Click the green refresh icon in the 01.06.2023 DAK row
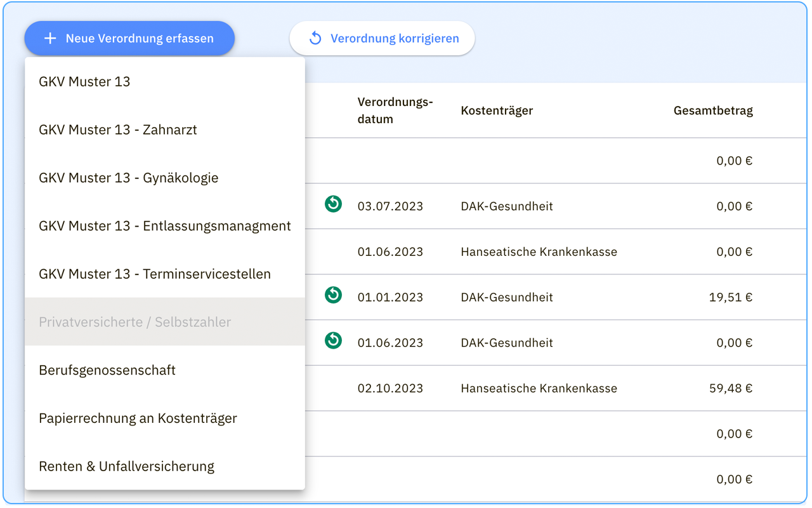The image size is (812, 508). pyautogui.click(x=333, y=340)
